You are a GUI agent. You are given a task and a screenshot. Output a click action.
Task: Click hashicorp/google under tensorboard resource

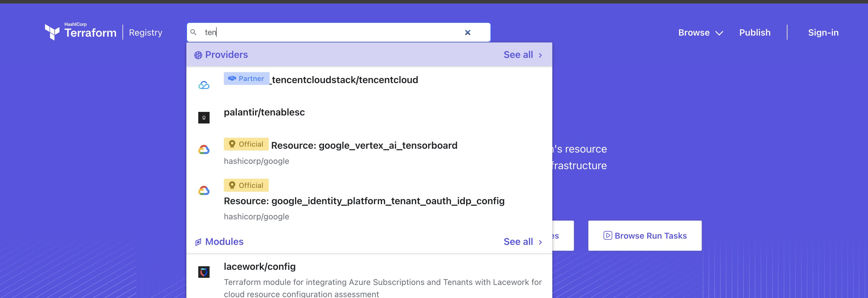click(x=257, y=161)
